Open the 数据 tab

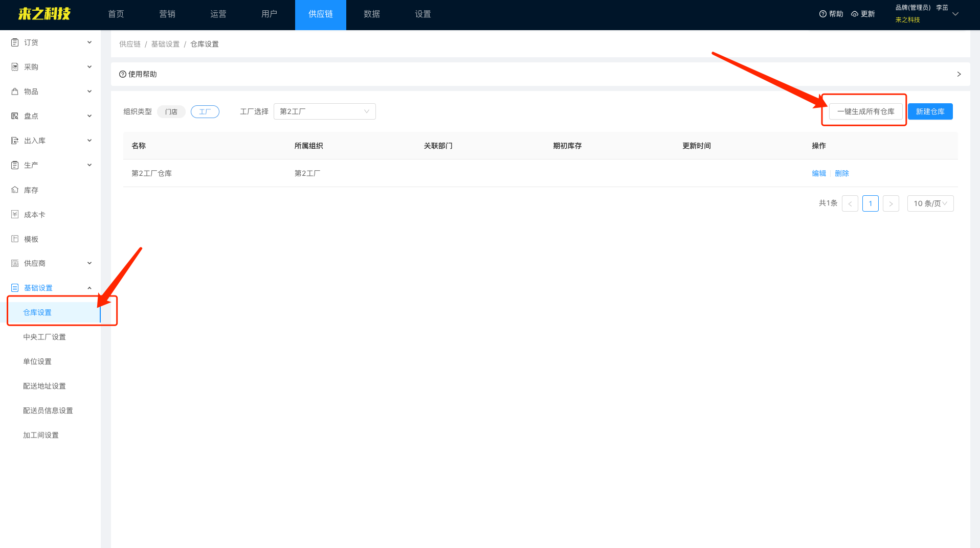click(x=372, y=14)
